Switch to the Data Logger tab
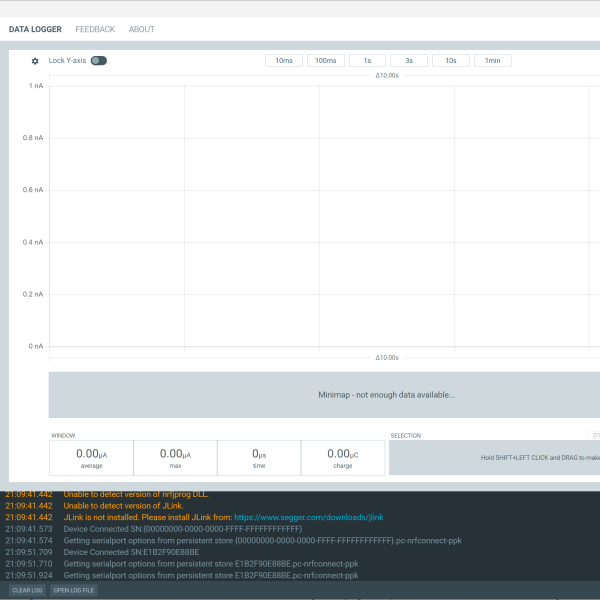This screenshot has width=600, height=600. 35,29
